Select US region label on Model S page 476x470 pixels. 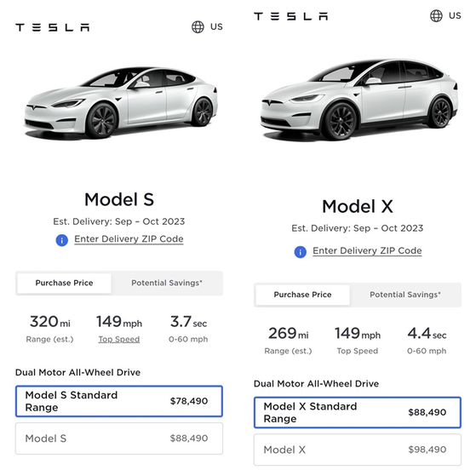[216, 27]
